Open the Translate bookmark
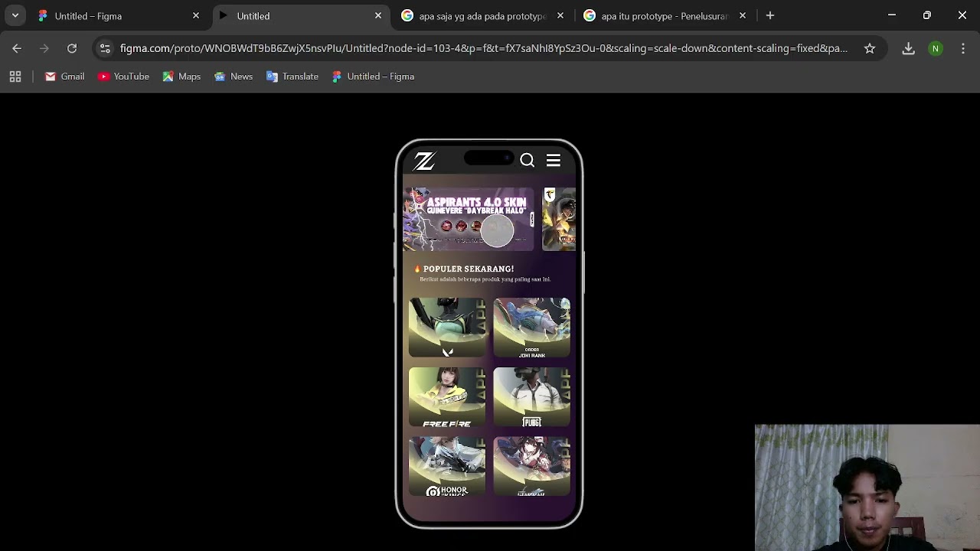This screenshot has height=551, width=980. point(292,77)
